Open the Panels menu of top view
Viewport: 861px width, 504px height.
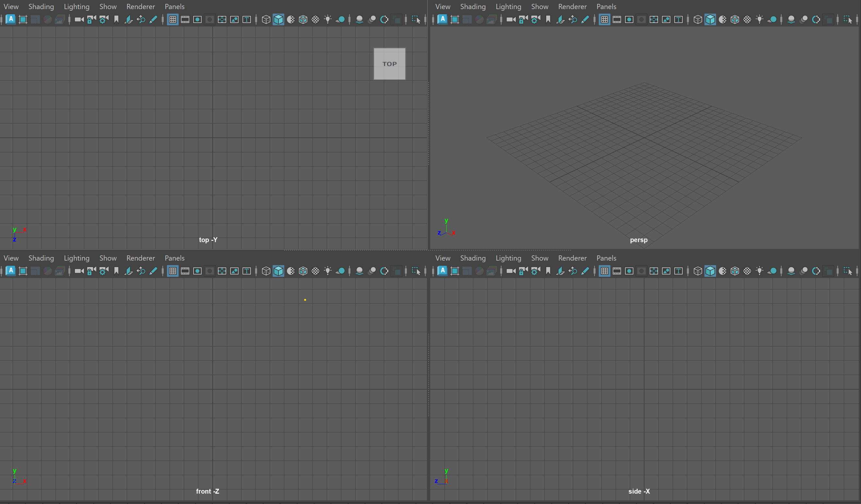(x=174, y=6)
